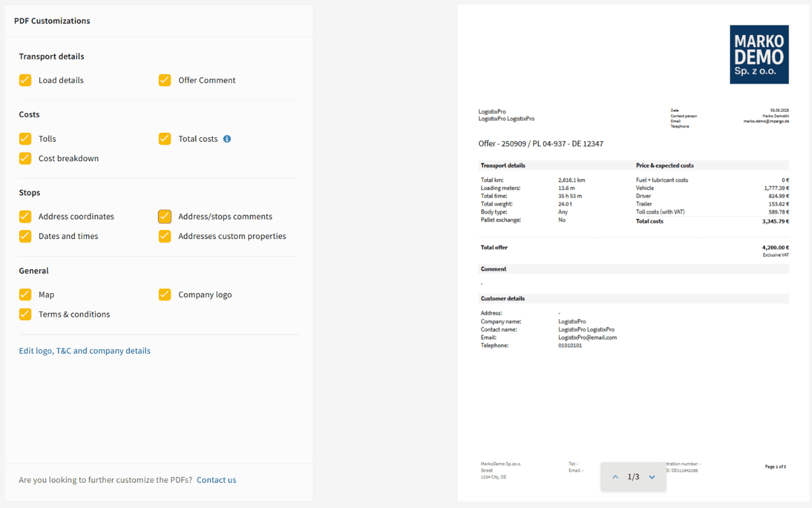The image size is (812, 508).
Task: Click the Marko Demo company logo
Action: (x=759, y=55)
